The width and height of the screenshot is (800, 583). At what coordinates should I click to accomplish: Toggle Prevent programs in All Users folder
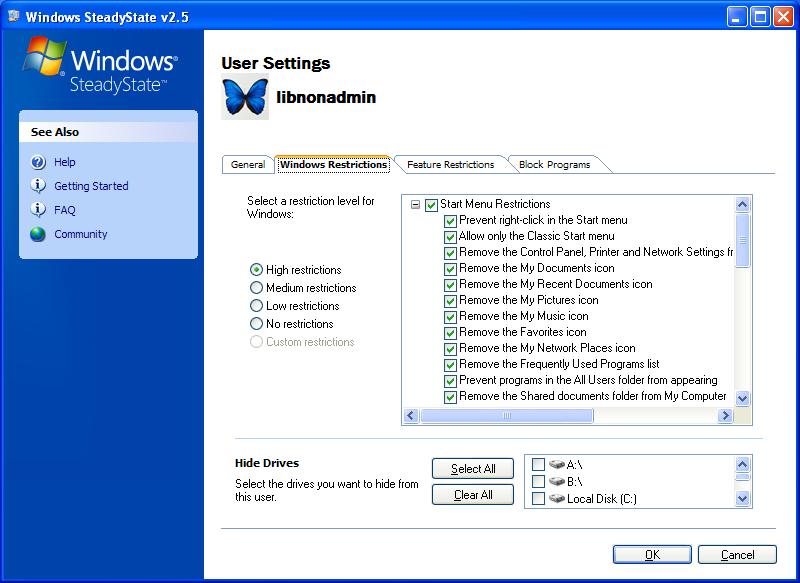coord(450,381)
